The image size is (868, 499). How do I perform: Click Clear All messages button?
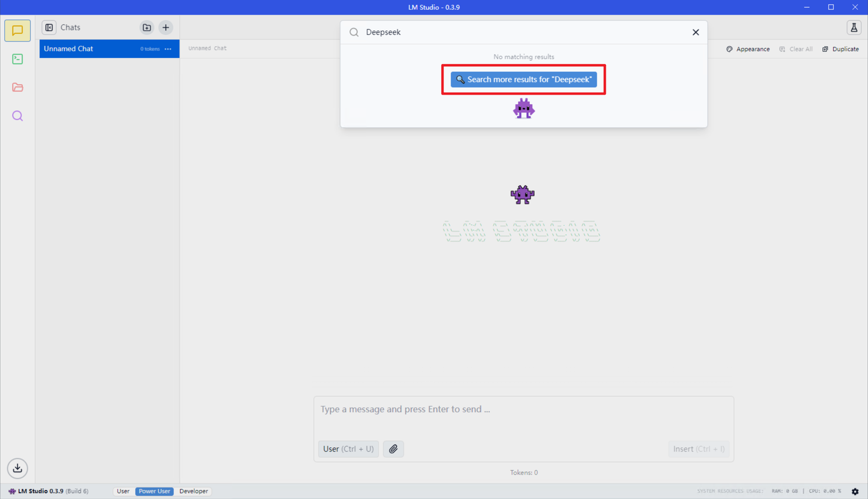click(x=796, y=49)
